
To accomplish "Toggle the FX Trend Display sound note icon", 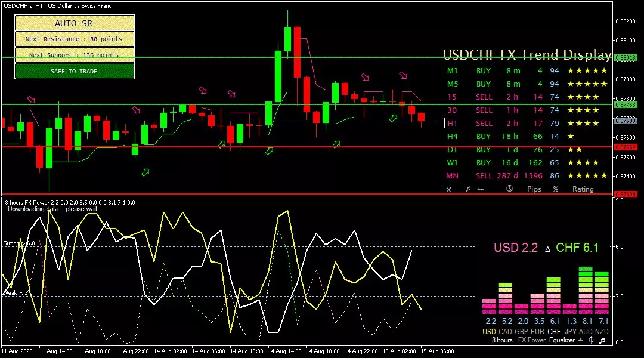I will click(x=468, y=189).
